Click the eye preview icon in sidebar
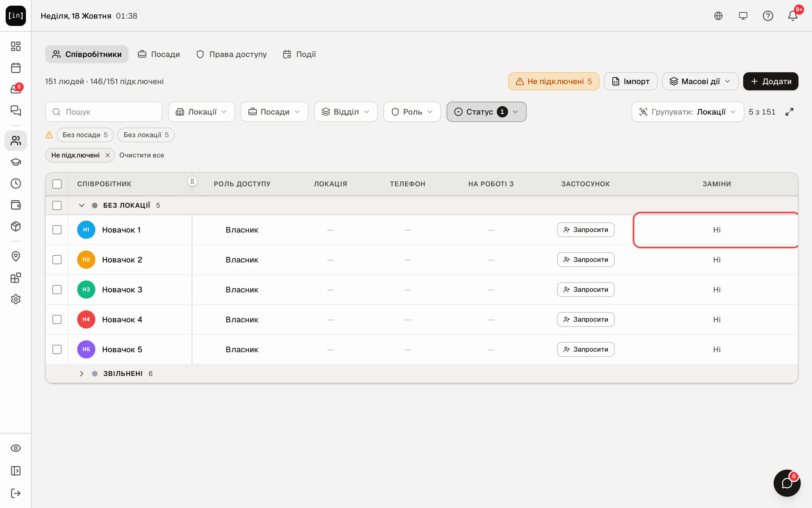 (16, 448)
